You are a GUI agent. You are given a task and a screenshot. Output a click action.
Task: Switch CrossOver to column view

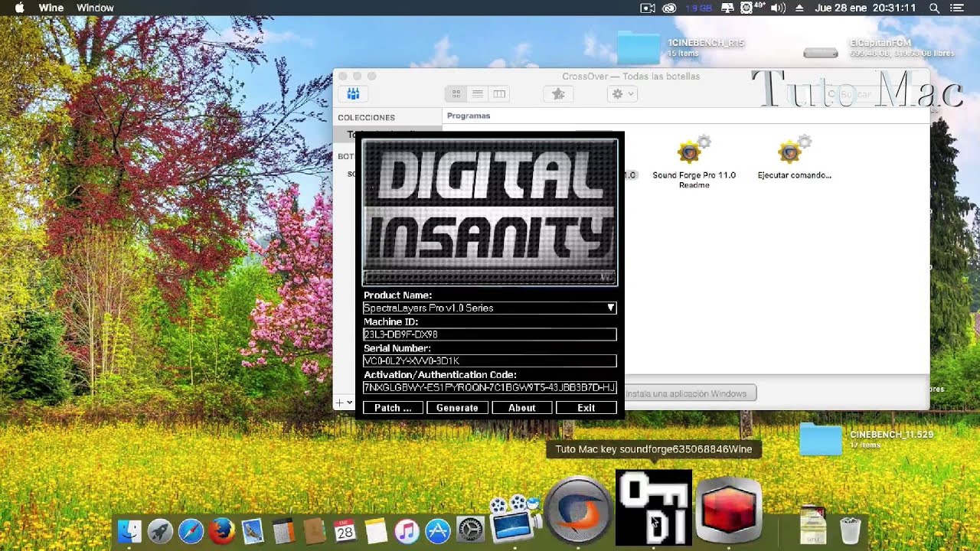coord(499,94)
